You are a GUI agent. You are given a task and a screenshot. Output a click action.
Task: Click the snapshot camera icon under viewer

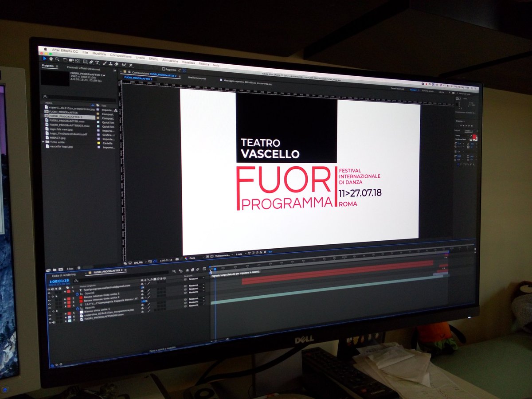(x=177, y=259)
